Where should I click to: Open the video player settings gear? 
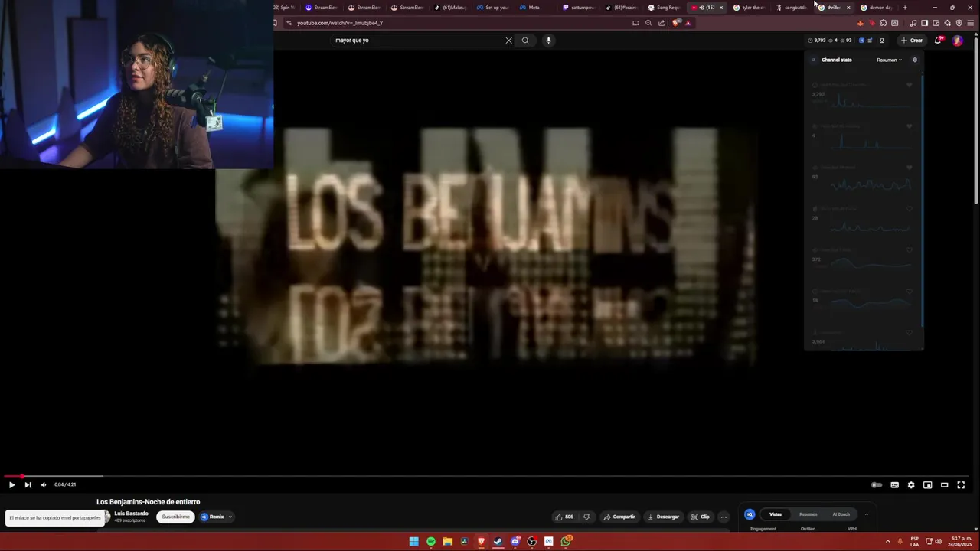click(x=911, y=484)
